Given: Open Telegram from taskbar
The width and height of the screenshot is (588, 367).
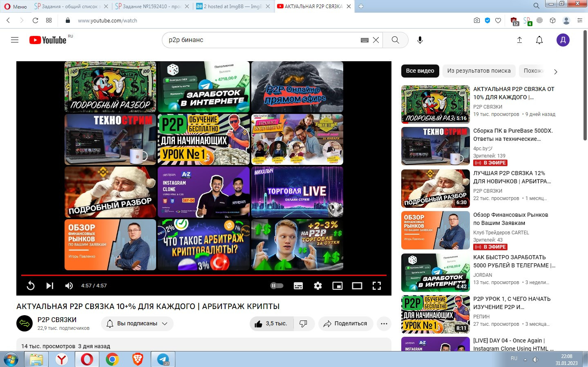Looking at the screenshot, I should tap(163, 360).
